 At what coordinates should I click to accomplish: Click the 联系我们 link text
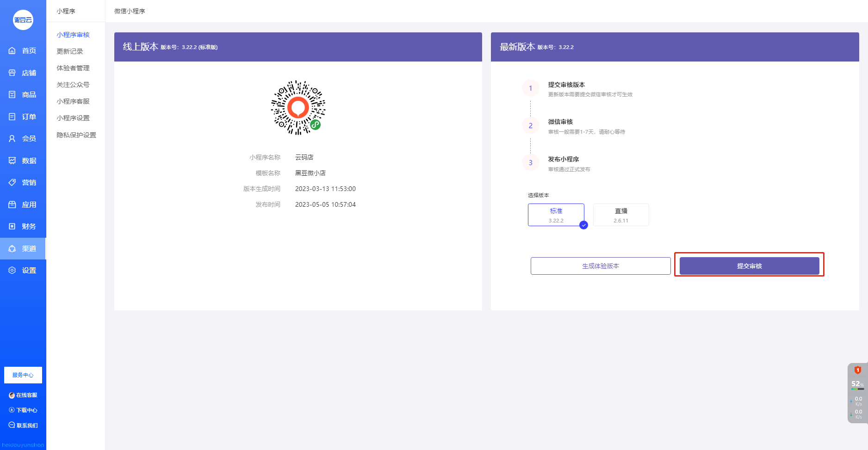(27, 425)
